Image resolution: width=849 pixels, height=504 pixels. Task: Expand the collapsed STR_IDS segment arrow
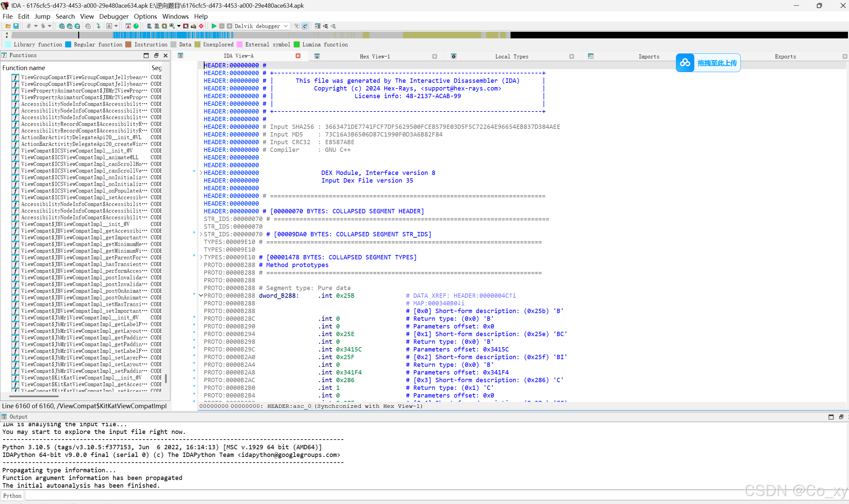pos(201,234)
